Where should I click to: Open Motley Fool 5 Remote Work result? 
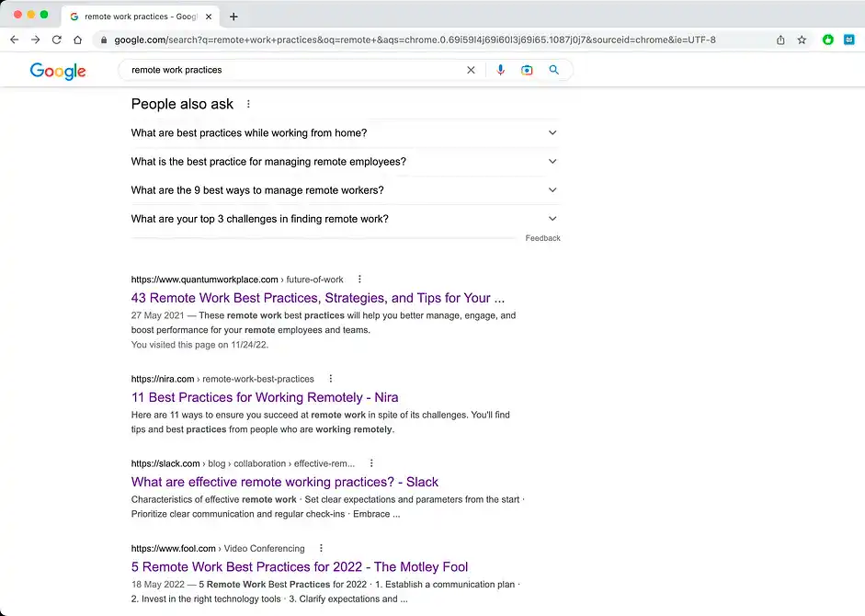300,567
